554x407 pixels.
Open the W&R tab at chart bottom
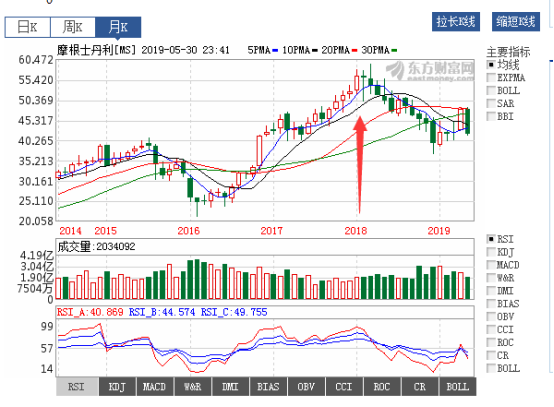[x=193, y=387]
